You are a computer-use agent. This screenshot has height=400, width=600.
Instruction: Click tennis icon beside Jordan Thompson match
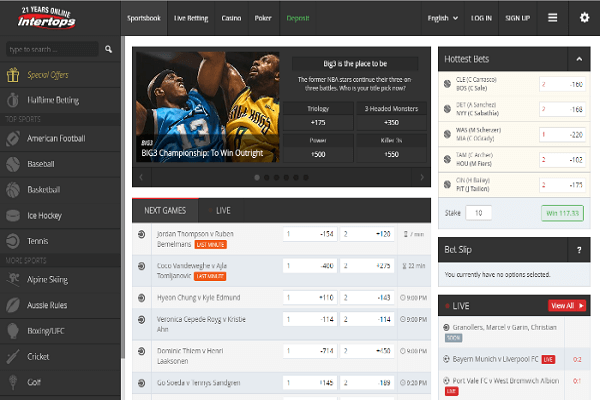(x=141, y=234)
